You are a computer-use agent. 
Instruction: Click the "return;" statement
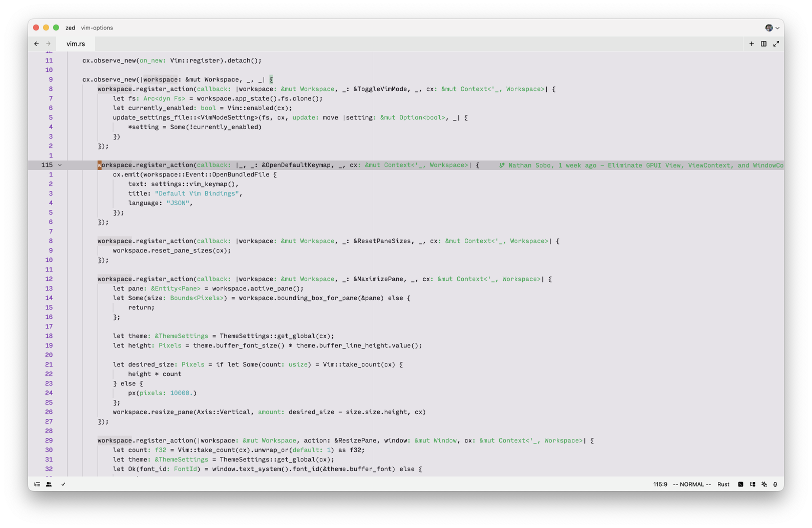(142, 307)
